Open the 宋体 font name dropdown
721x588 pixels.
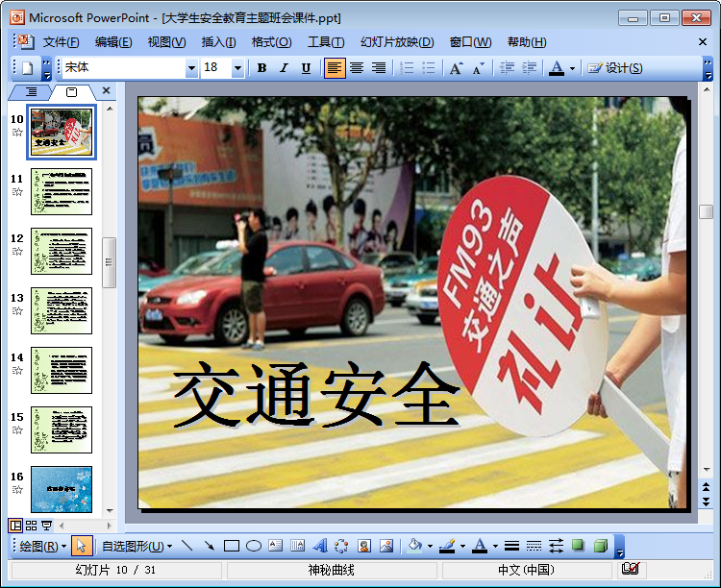[191, 68]
